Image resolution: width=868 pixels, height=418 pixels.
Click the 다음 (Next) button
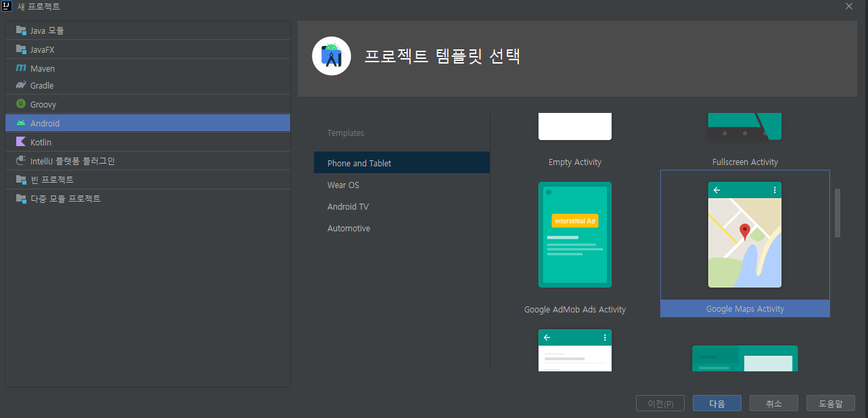click(x=717, y=404)
